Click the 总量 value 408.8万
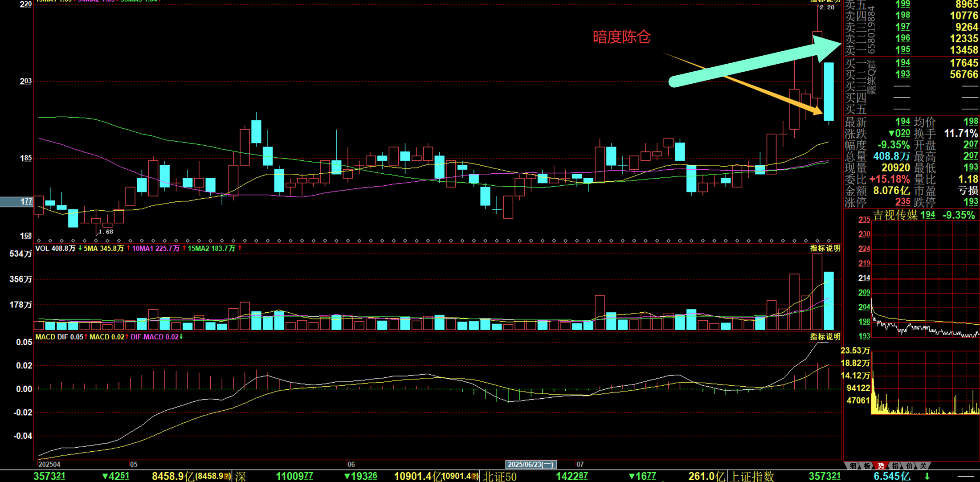Viewport: 980px width, 482px height. [x=891, y=156]
